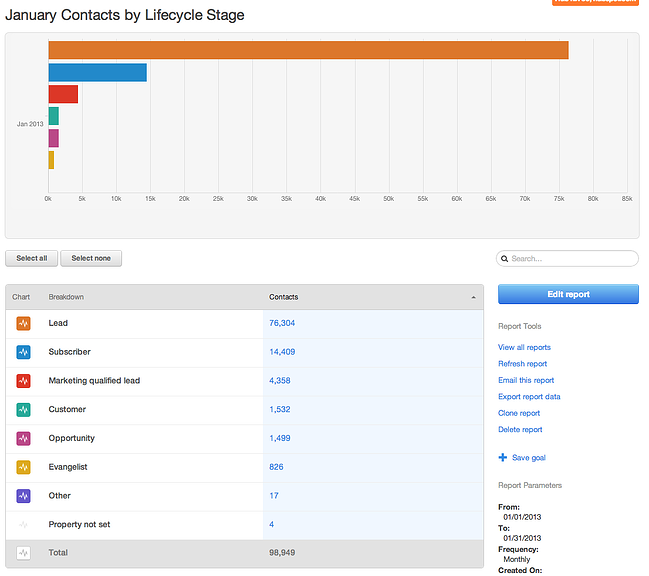The image size is (649, 576).
Task: Click the Select all button
Action: (31, 258)
